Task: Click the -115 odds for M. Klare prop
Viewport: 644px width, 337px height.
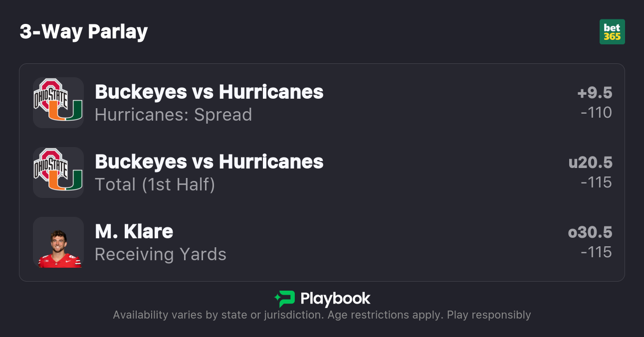Action: click(x=596, y=252)
